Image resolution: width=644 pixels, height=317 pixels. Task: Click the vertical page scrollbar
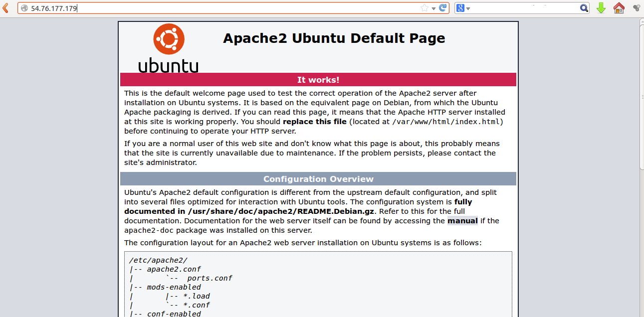click(x=642, y=150)
